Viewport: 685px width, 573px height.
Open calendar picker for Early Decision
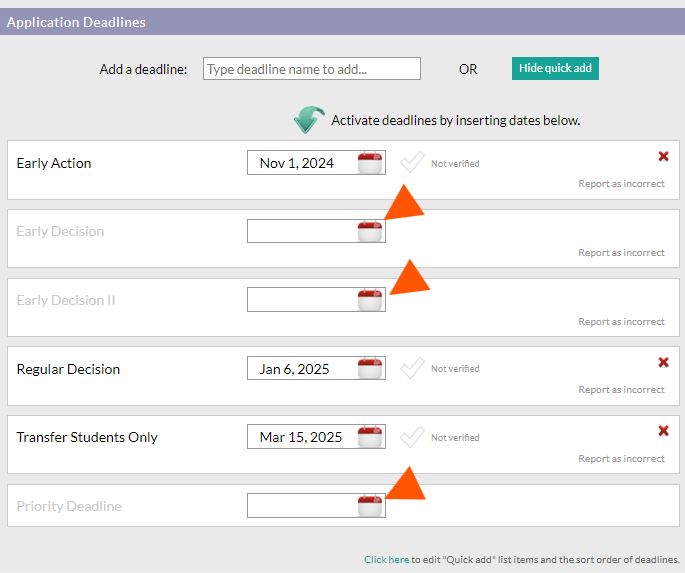370,231
